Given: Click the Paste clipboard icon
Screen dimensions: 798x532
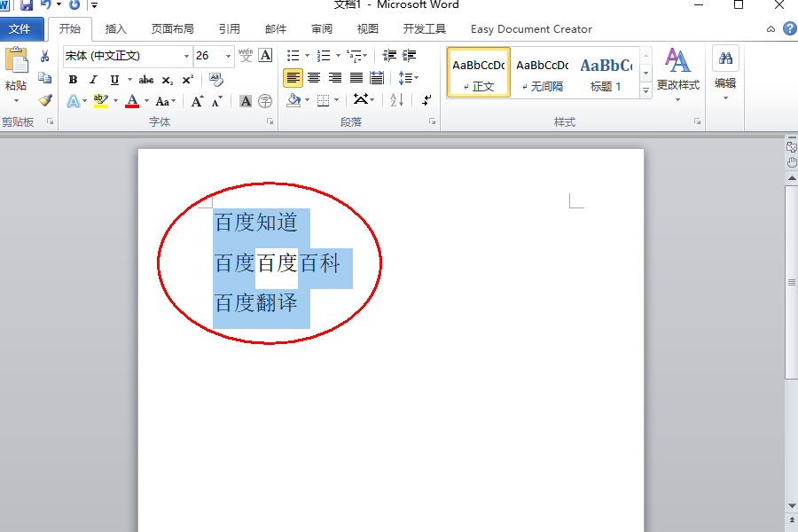Looking at the screenshot, I should coord(16,61).
